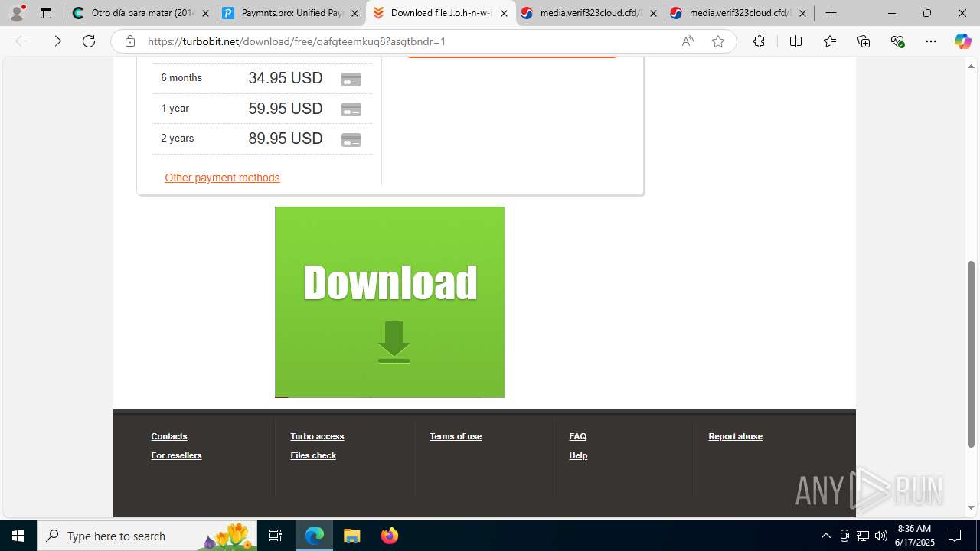Open the Split screen icon
980x551 pixels.
coord(795,41)
